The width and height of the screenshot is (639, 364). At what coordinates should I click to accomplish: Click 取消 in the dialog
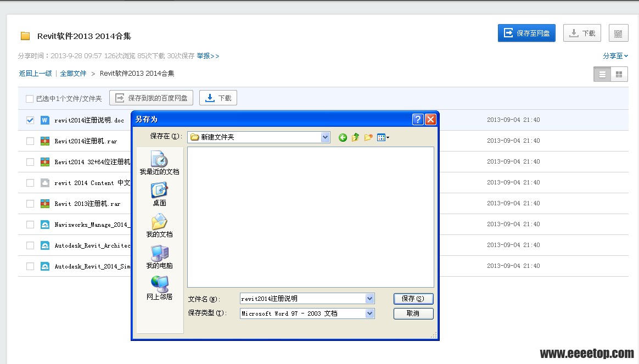point(413,313)
